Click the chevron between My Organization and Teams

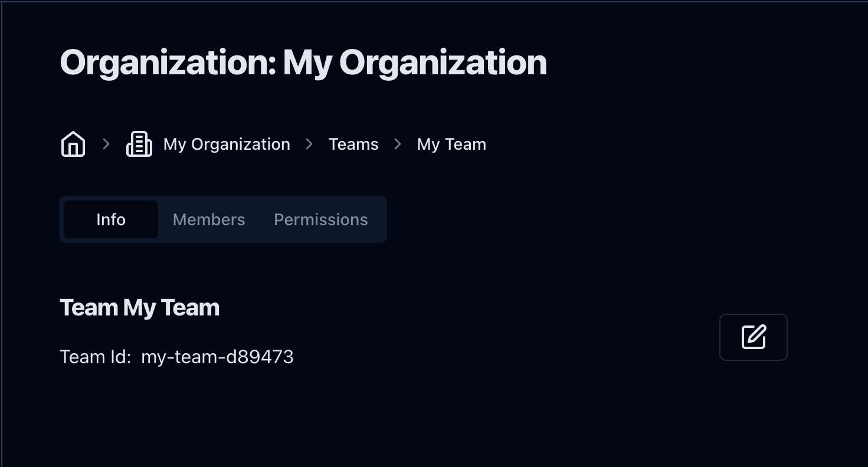coord(309,144)
